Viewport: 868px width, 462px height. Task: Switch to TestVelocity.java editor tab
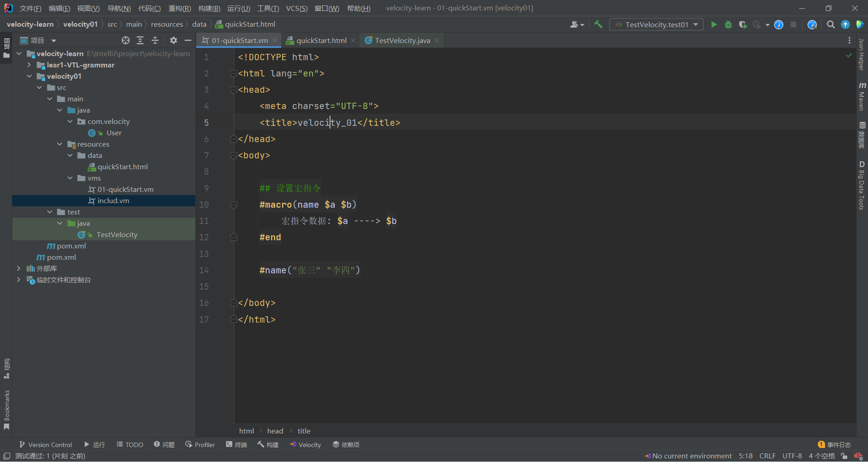click(402, 40)
